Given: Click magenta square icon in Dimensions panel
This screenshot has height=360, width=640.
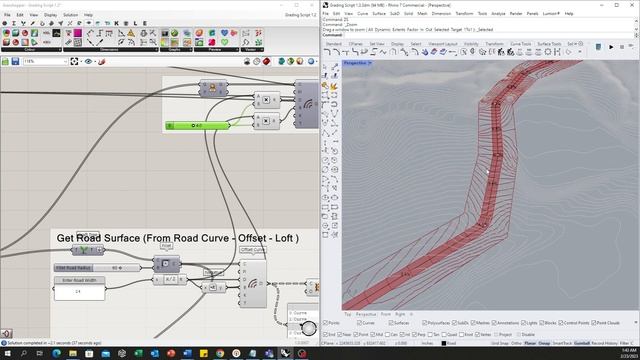Looking at the screenshot, I should (78, 33).
